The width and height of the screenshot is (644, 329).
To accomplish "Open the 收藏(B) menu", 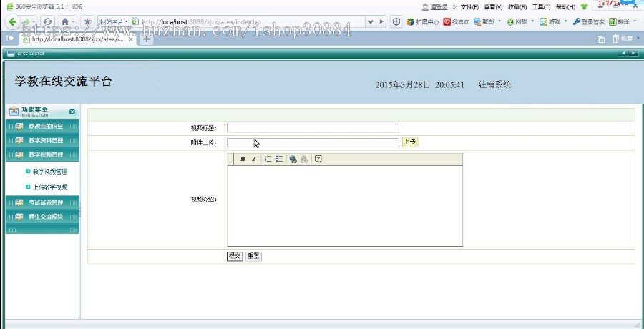I will pyautogui.click(x=517, y=7).
